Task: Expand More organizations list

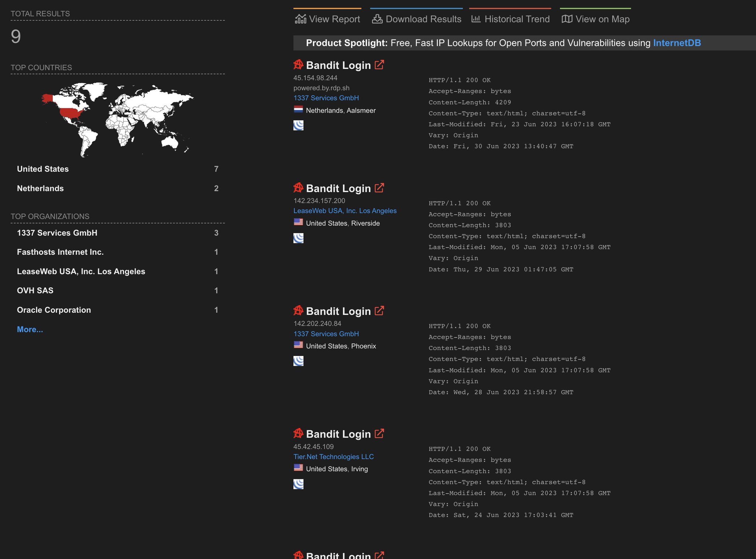Action: 30,329
